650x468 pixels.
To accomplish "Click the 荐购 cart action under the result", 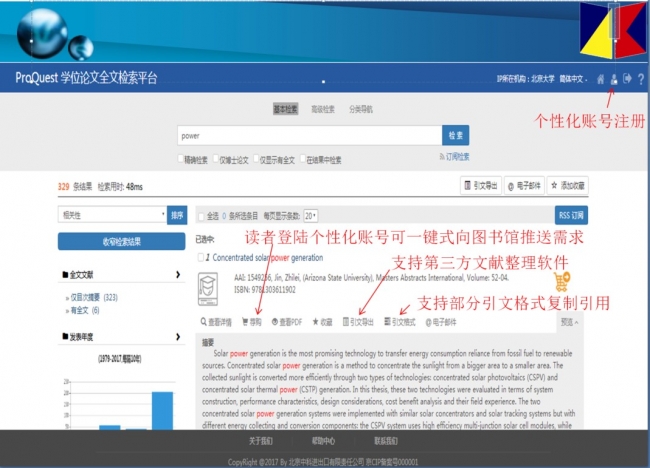I will click(252, 322).
